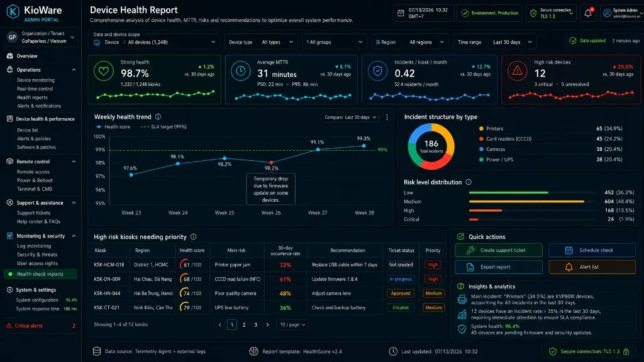
Task: Select Health check reports in sidebar
Action: (40, 274)
